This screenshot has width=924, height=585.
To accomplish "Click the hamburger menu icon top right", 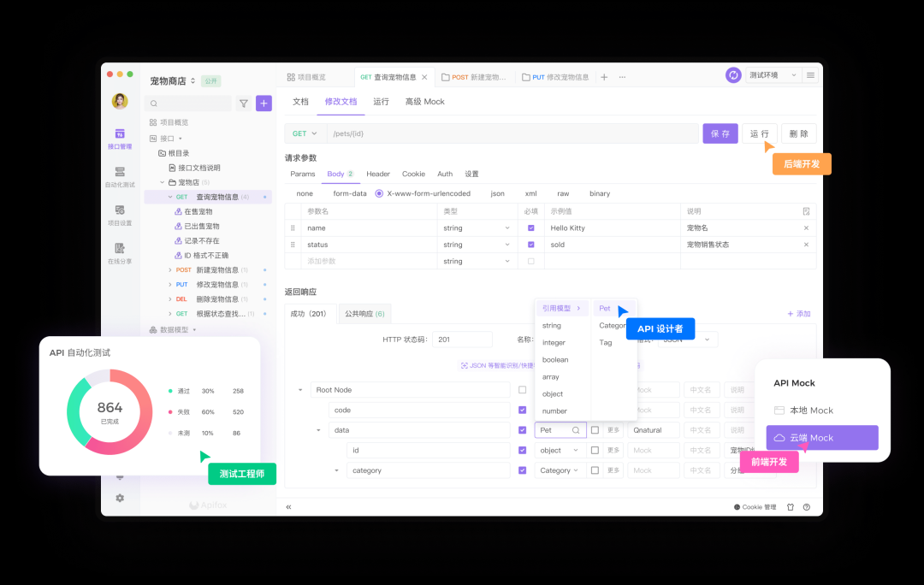I will tap(810, 75).
